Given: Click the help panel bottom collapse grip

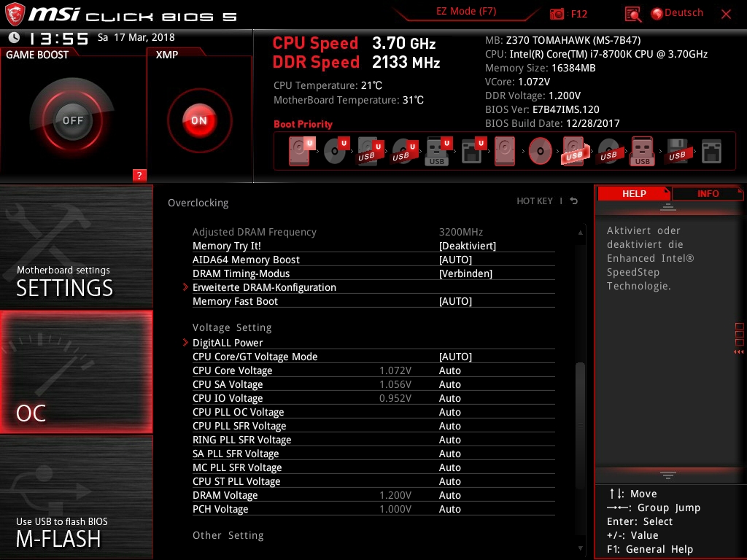Looking at the screenshot, I should 668,475.
